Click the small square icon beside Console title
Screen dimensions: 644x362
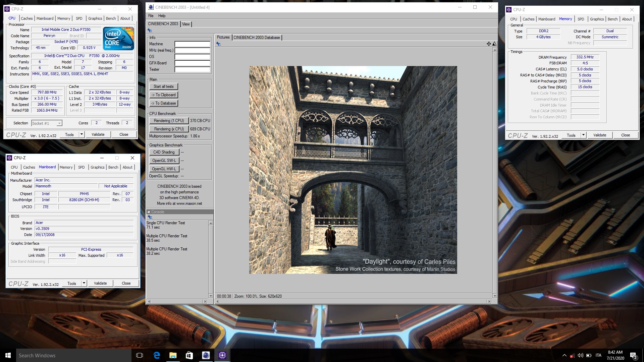[x=149, y=212]
